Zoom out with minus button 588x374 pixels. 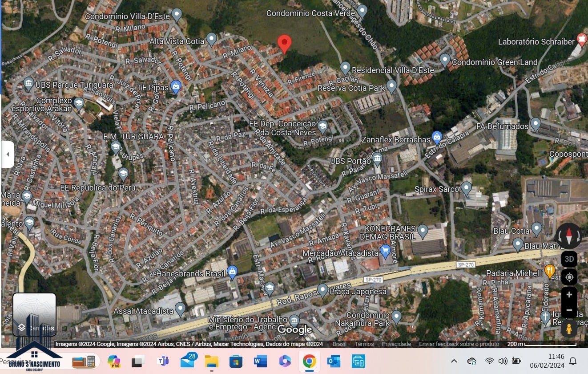569,310
